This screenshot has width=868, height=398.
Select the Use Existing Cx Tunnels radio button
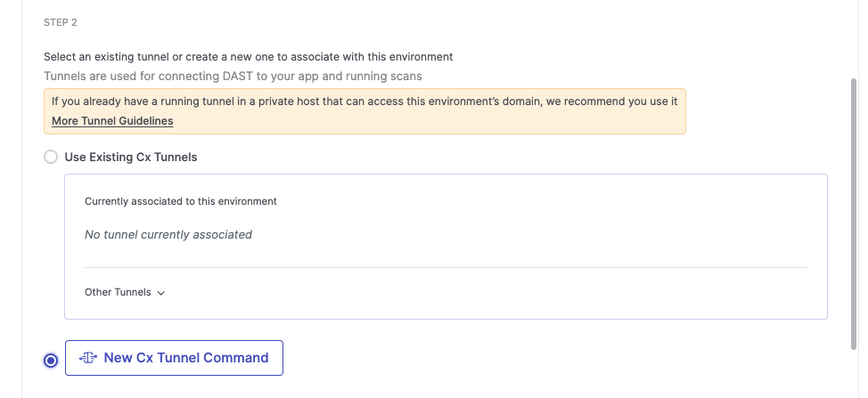51,157
